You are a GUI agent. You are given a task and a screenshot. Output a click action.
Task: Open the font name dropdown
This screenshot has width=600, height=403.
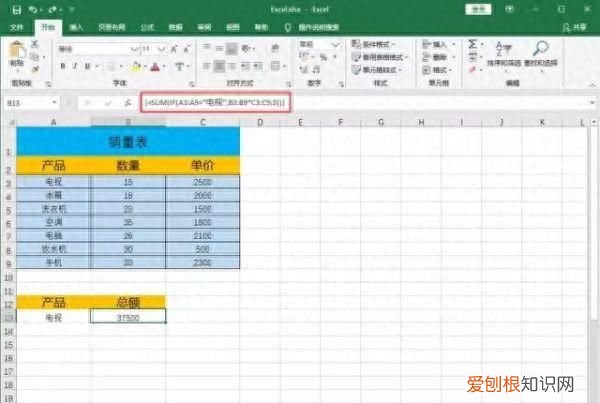click(134, 49)
